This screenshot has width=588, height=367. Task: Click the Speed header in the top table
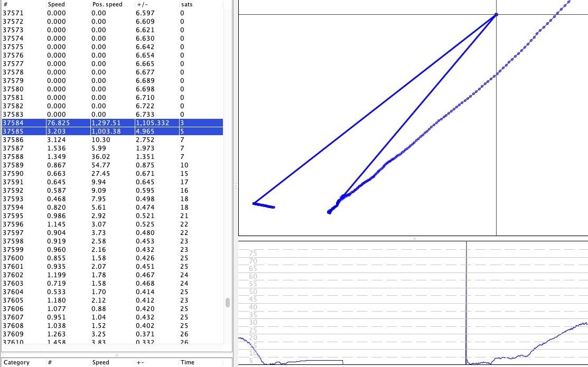click(x=56, y=4)
